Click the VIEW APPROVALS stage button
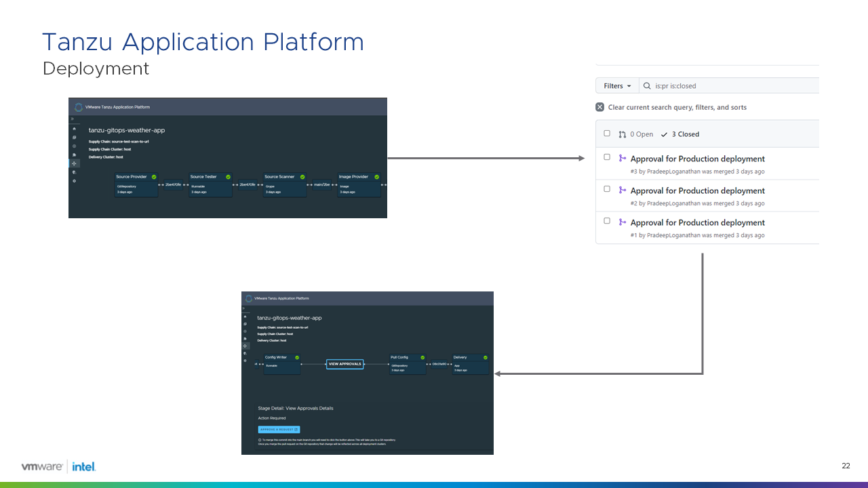The width and height of the screenshot is (868, 488). pos(345,364)
